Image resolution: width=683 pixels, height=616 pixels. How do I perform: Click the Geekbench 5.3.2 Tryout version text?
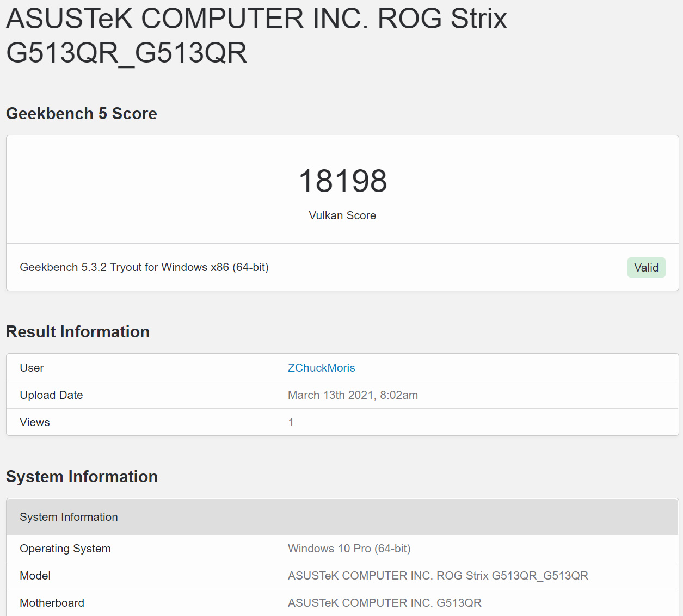tap(144, 267)
